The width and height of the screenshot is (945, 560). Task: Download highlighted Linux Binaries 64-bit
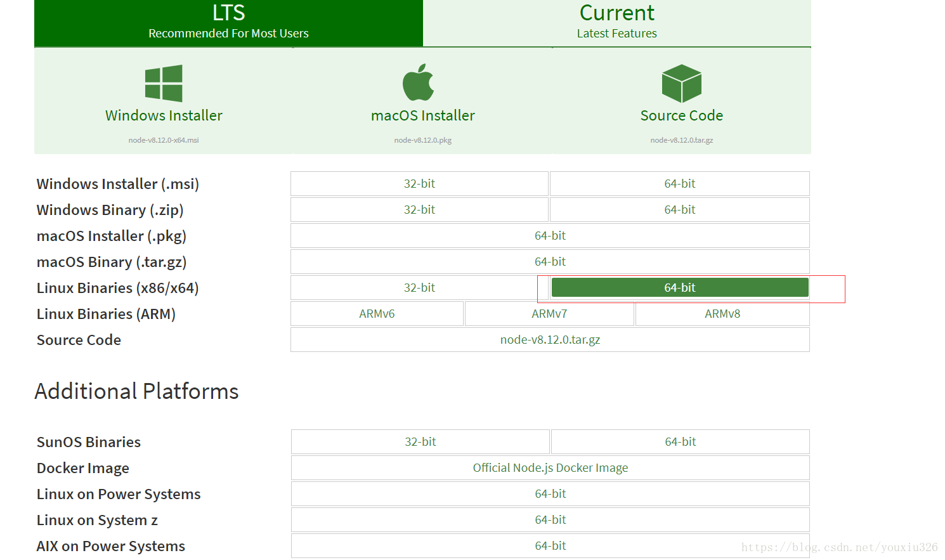click(x=680, y=287)
